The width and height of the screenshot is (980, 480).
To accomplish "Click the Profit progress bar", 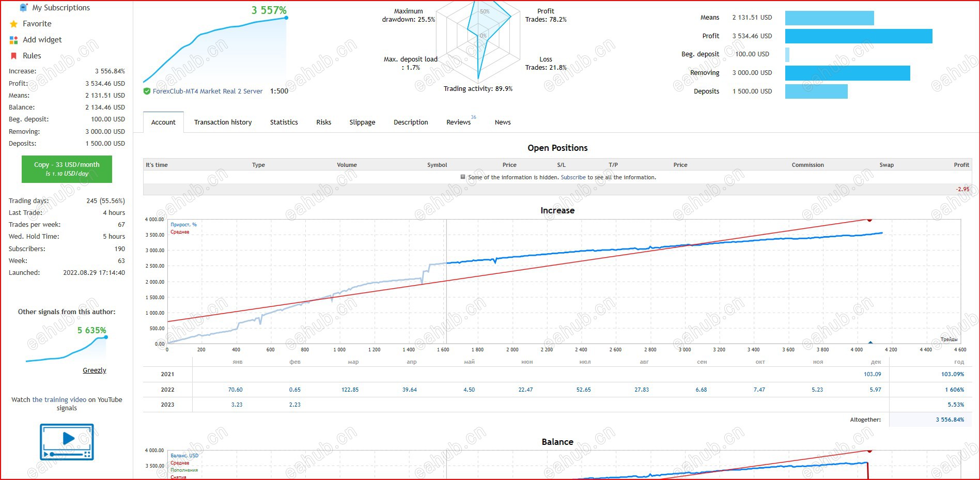I will click(x=858, y=36).
